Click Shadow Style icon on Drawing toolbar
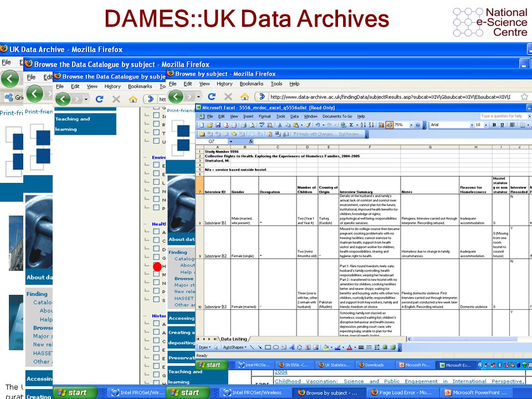This screenshot has width=532, height=399. point(385,347)
